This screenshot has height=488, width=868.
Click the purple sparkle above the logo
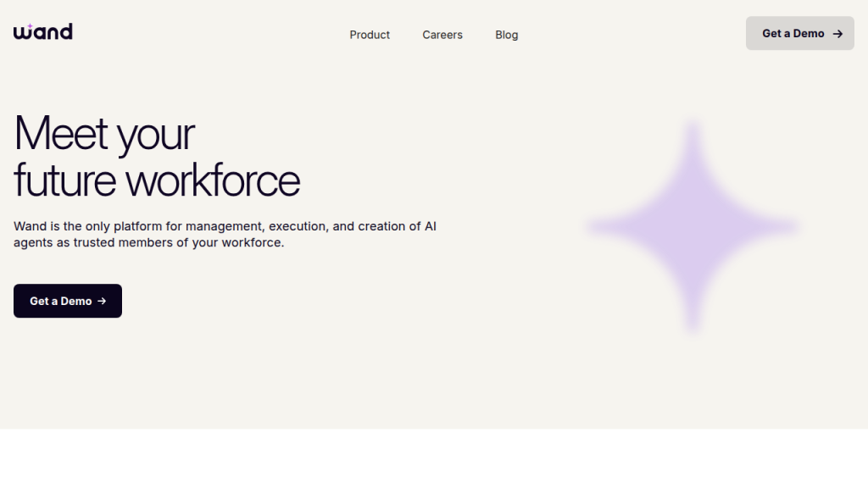pyautogui.click(x=30, y=25)
